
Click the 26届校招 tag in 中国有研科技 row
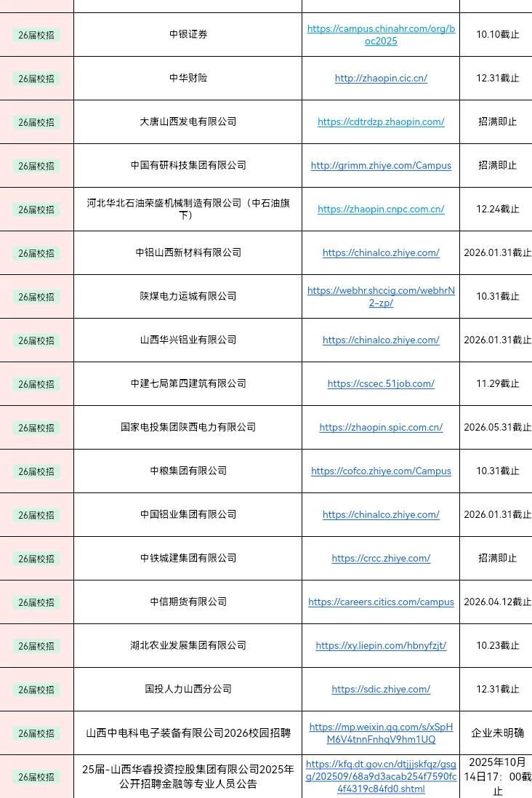pos(36,166)
